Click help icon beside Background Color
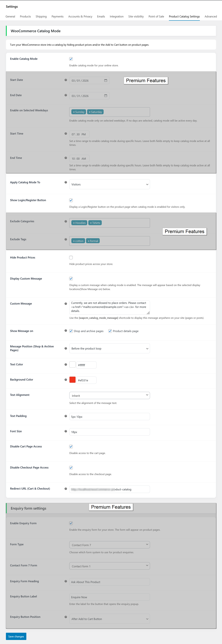The width and height of the screenshot is (222, 644). [66, 380]
